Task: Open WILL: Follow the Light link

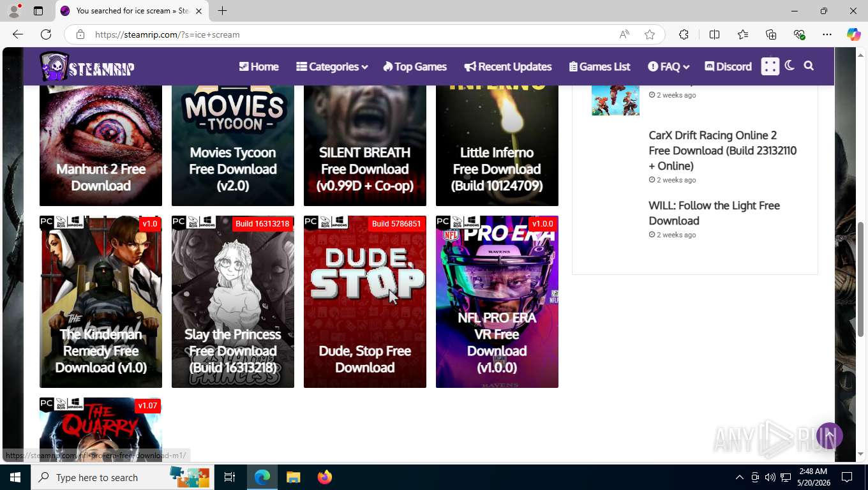Action: [x=714, y=213]
